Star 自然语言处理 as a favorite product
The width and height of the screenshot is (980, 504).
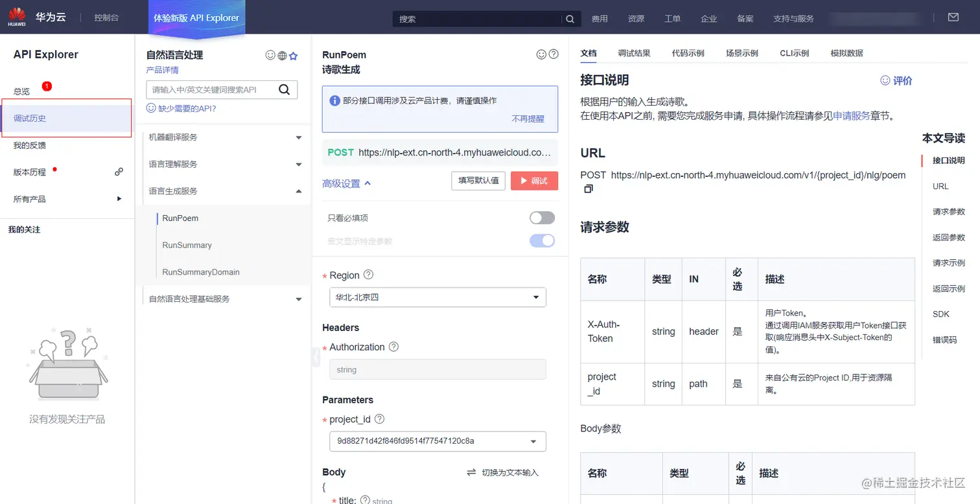293,56
